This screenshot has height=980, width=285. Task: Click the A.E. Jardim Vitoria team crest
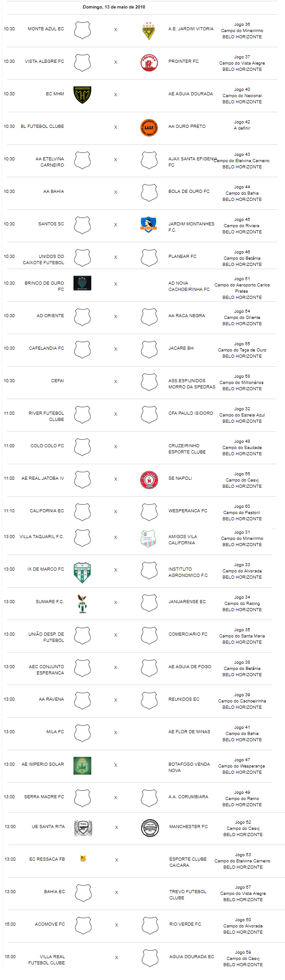point(149,31)
